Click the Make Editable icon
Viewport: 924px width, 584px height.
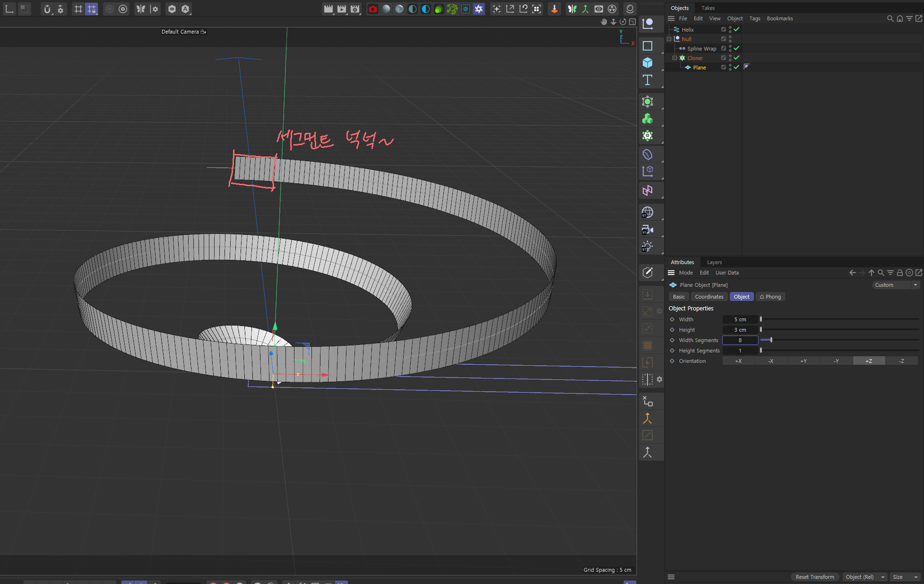(648, 272)
